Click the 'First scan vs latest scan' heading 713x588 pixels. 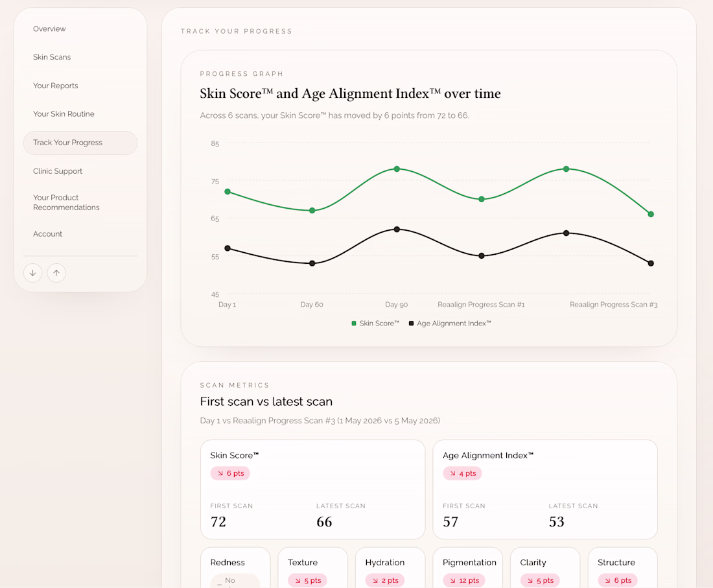(266, 401)
